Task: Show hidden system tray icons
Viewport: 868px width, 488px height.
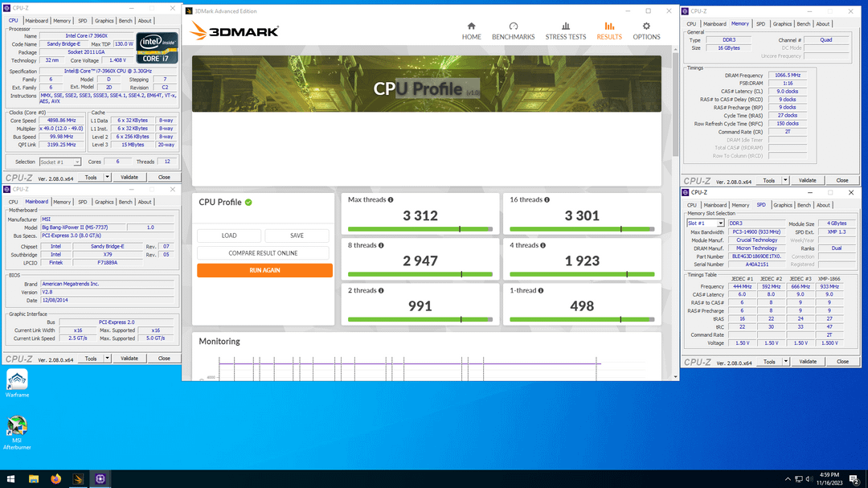Action: point(788,479)
